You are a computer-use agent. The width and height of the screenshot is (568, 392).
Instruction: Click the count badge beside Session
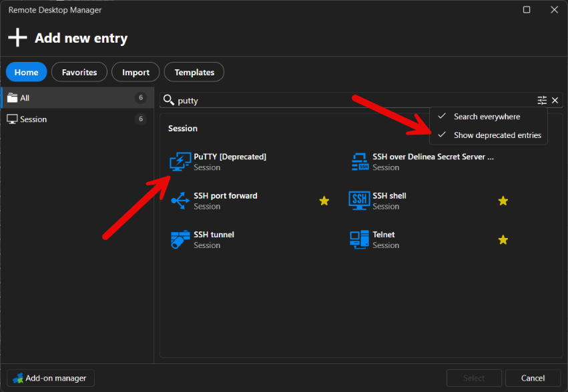[x=141, y=119]
